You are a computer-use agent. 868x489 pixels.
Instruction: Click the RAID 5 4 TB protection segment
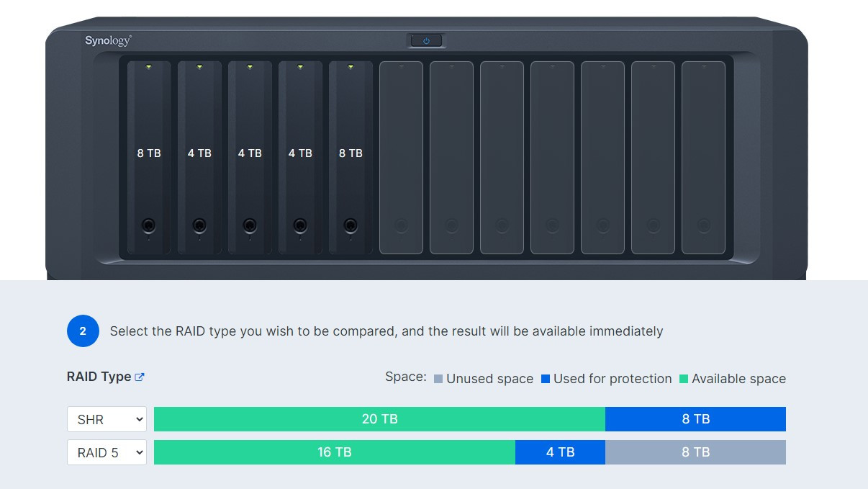pos(560,452)
